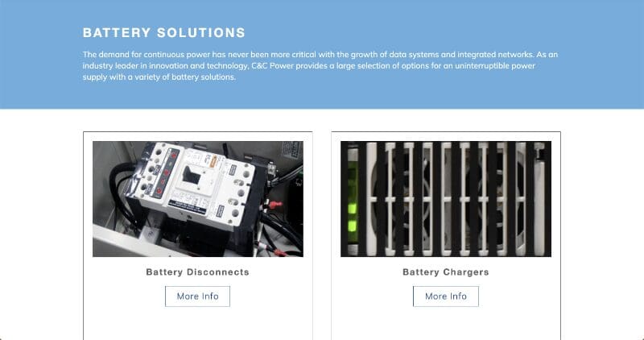
Task: Click the orange sticker on the breaker
Action: 213,163
